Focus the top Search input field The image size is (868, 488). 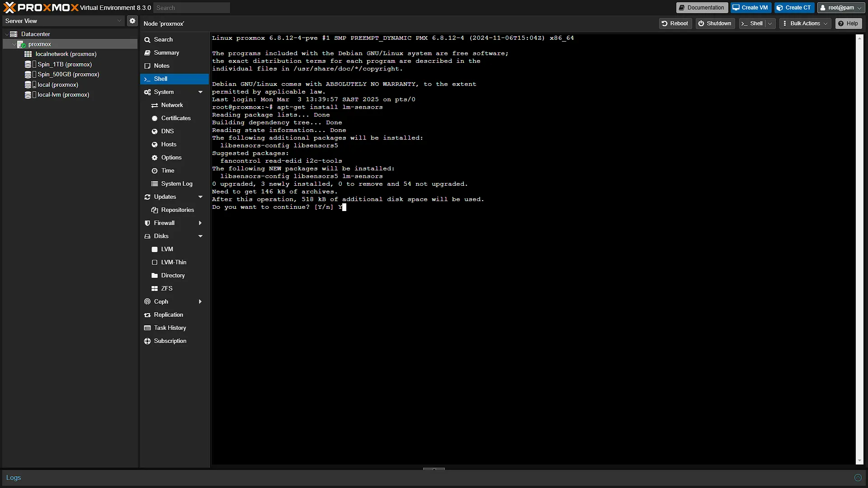[192, 8]
